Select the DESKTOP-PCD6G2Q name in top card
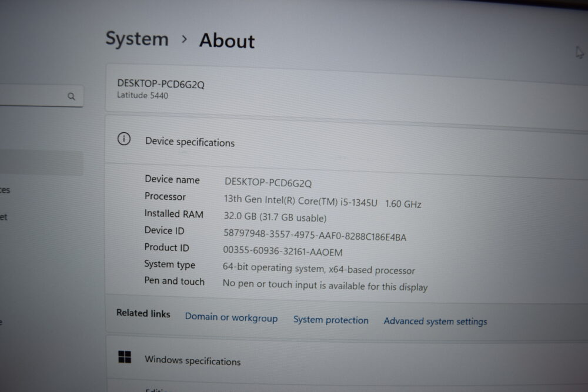The width and height of the screenshot is (588, 392). click(161, 84)
